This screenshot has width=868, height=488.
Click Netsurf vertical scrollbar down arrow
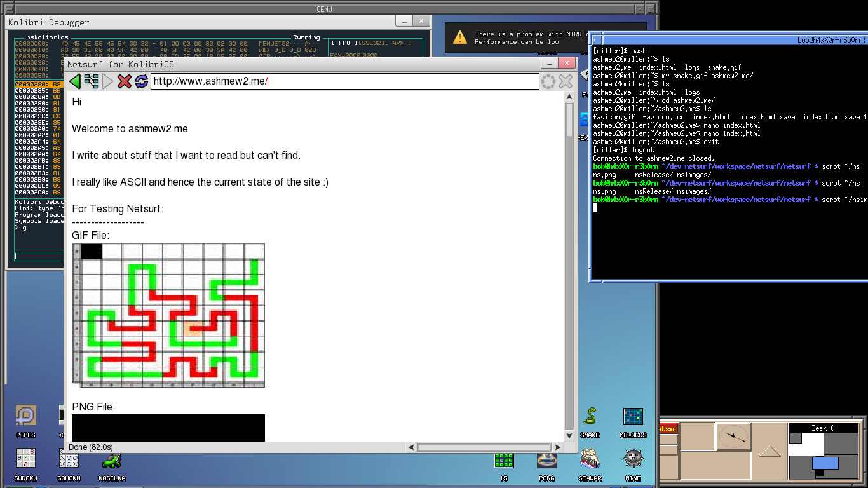(569, 436)
